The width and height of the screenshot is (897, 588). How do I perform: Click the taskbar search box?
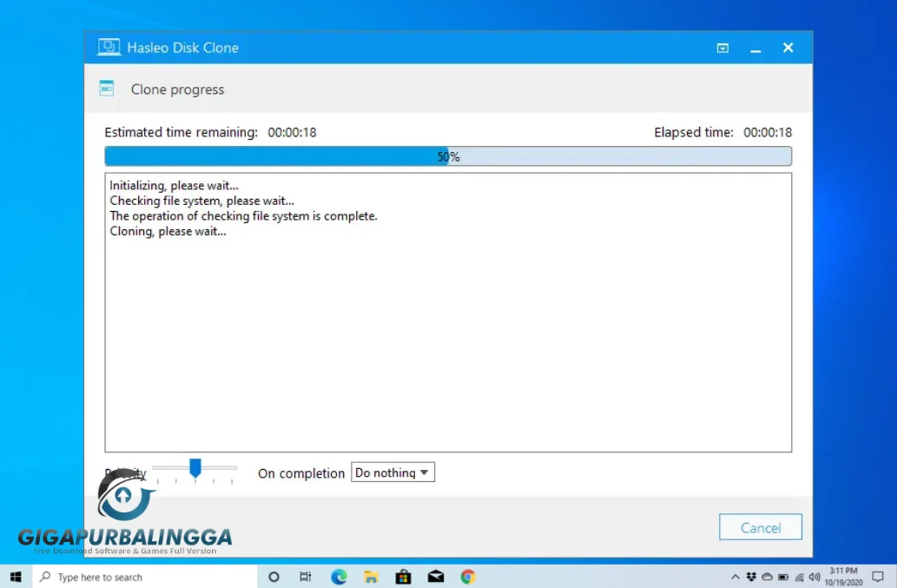click(144, 577)
